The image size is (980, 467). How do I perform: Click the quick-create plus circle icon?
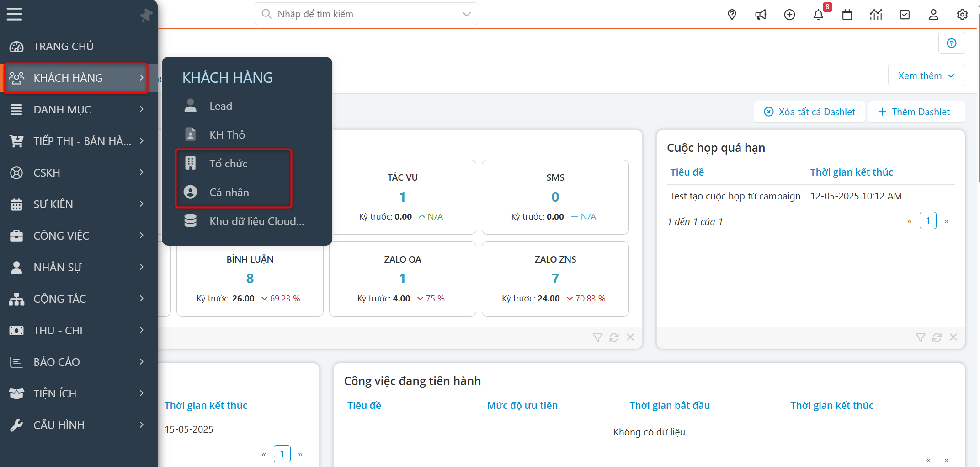[x=789, y=15]
